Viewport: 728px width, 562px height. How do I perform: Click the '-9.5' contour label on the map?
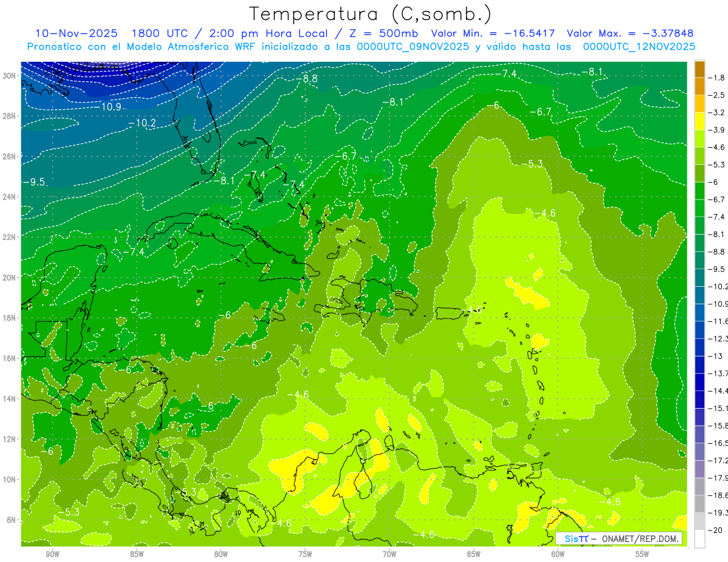[33, 182]
